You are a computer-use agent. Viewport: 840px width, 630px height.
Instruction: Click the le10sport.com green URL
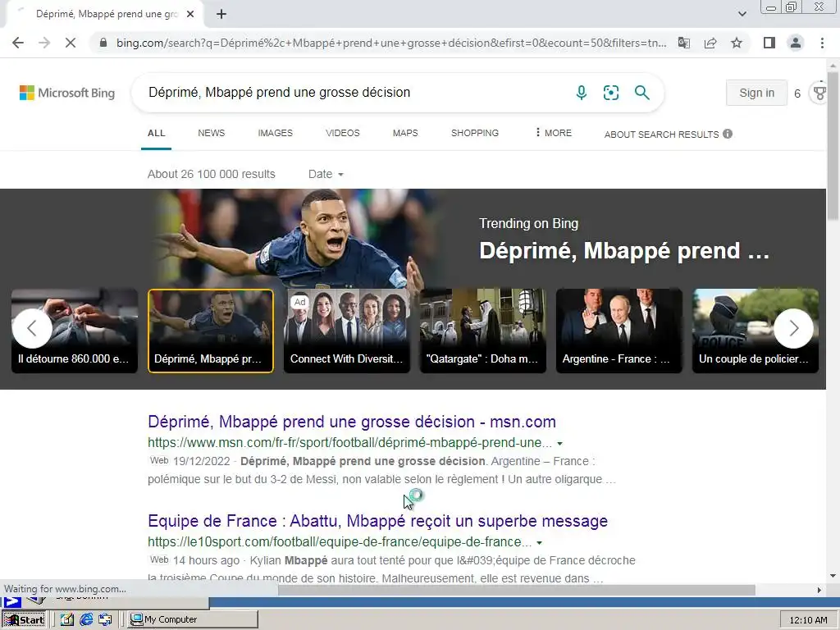coord(340,542)
